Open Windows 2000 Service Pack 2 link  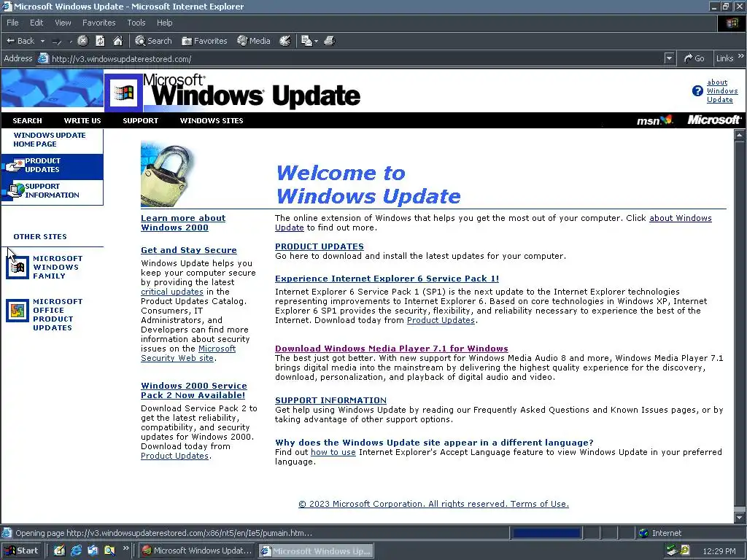[x=194, y=391]
